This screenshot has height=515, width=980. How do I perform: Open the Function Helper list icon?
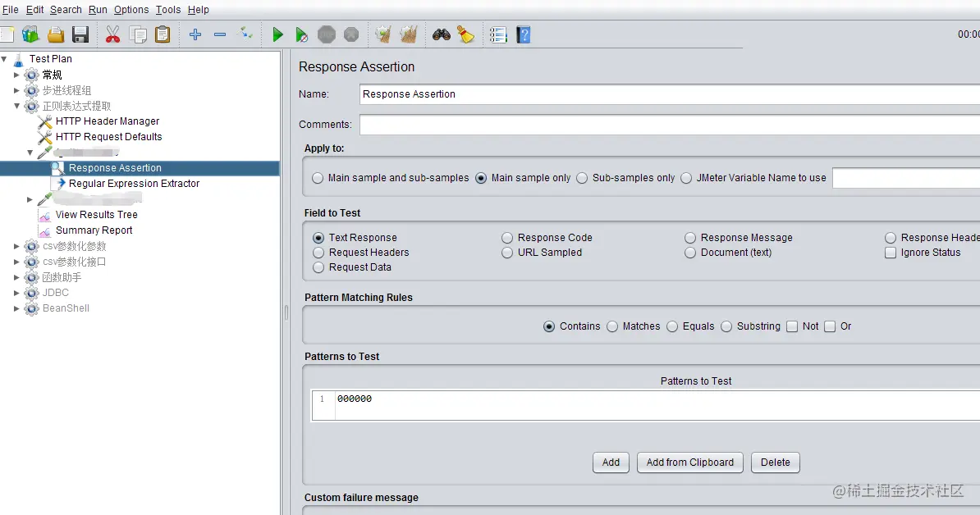pos(498,35)
